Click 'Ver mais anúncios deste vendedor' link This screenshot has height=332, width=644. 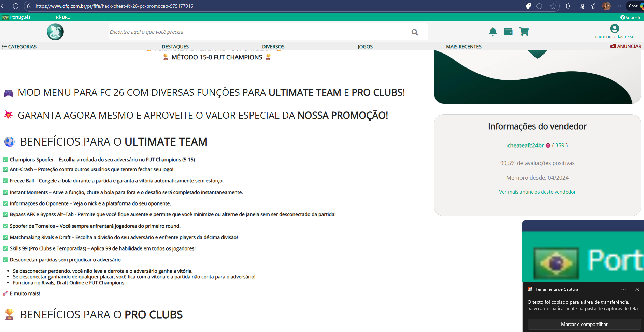point(537,192)
